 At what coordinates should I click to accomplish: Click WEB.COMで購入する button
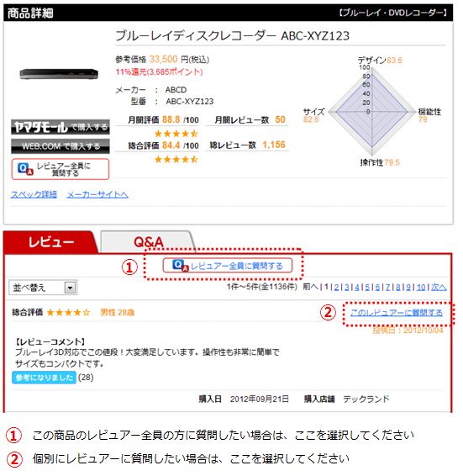pyautogui.click(x=61, y=146)
